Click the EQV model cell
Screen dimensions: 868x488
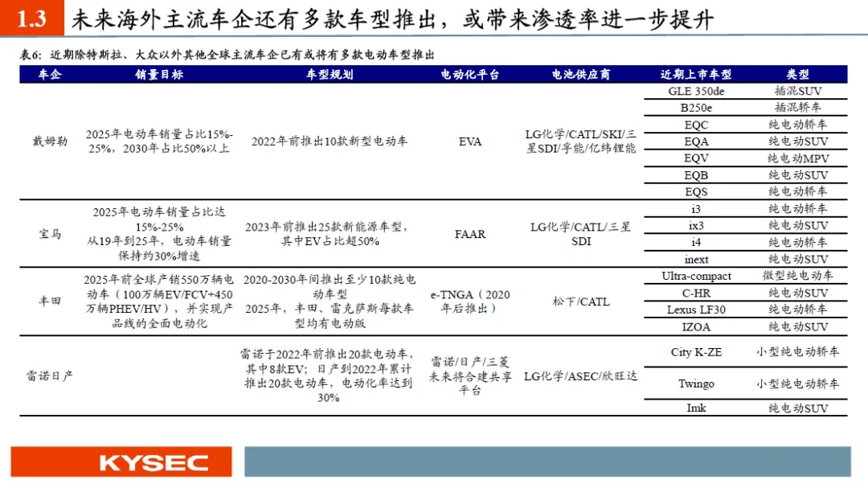pyautogui.click(x=696, y=158)
